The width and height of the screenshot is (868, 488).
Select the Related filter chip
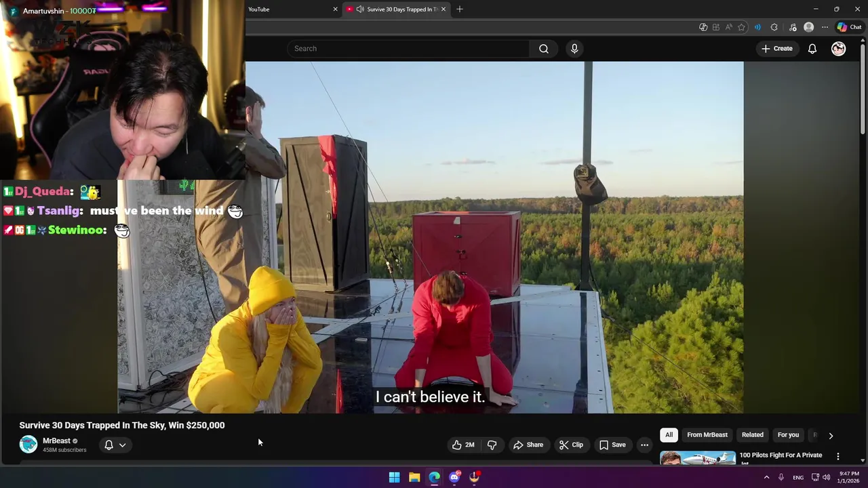[752, 435]
